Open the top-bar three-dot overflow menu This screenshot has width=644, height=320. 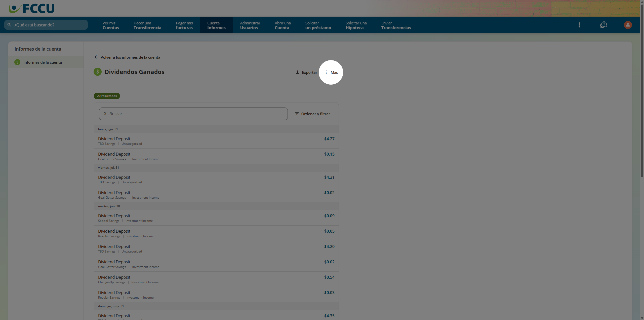click(579, 25)
